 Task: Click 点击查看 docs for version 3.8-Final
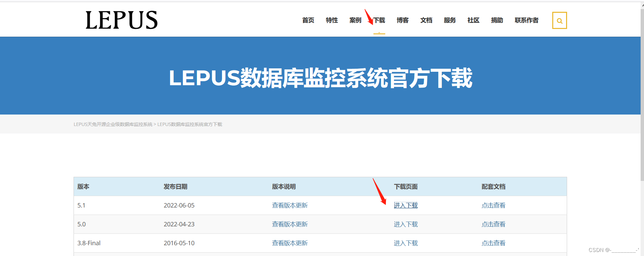pos(494,243)
